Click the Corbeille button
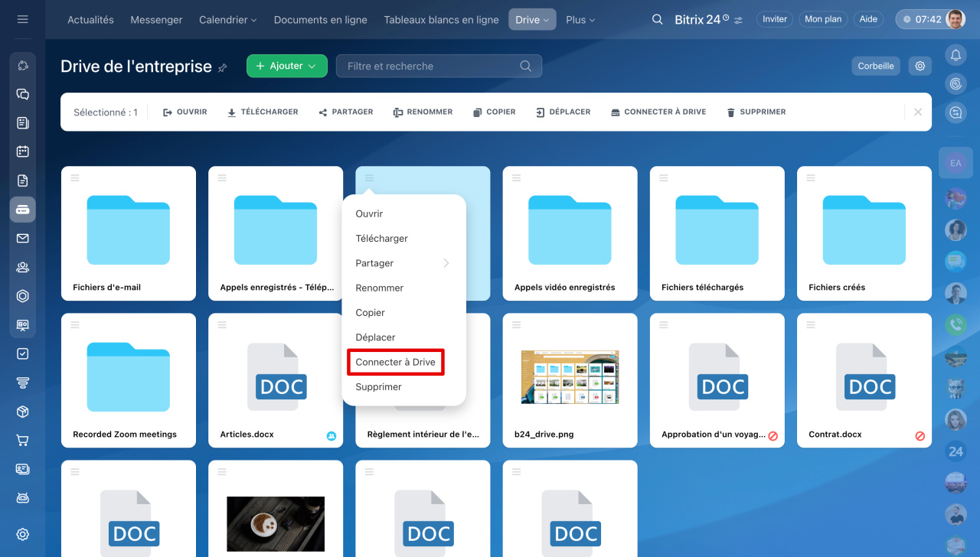This screenshot has height=557, width=980. coord(875,66)
